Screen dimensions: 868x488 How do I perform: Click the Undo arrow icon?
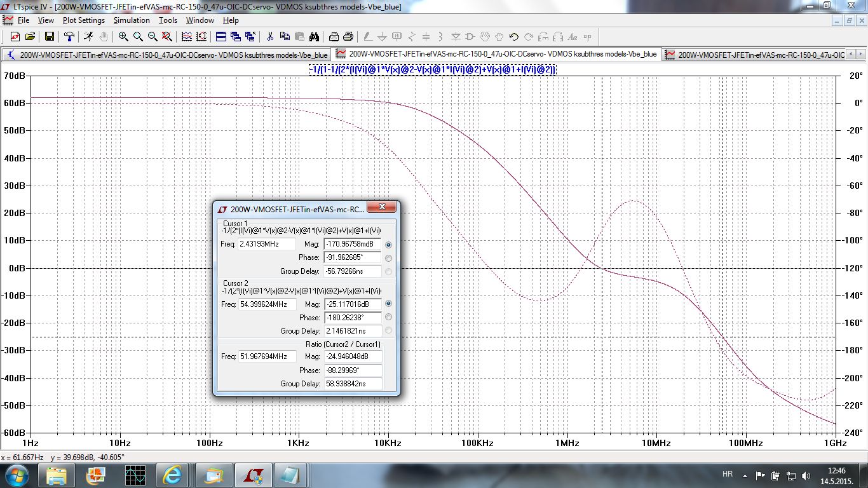tap(513, 37)
